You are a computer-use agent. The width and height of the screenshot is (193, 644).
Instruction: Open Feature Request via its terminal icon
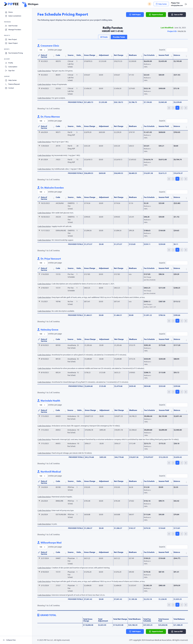point(6,84)
